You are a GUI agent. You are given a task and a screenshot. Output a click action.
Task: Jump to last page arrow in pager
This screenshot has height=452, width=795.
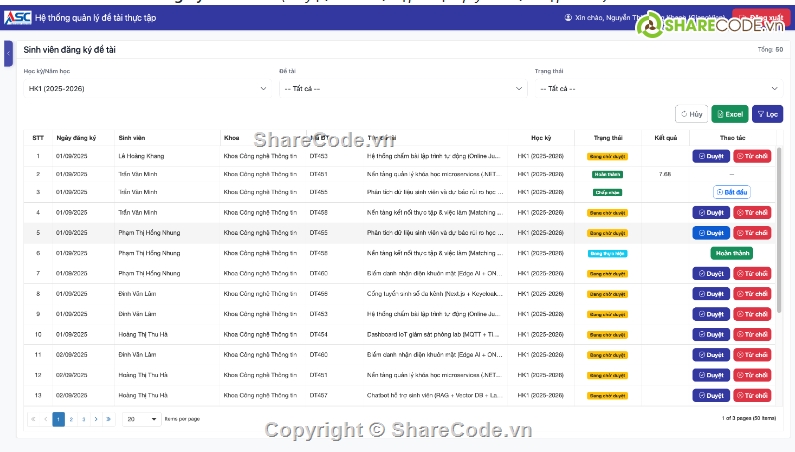pyautogui.click(x=108, y=419)
